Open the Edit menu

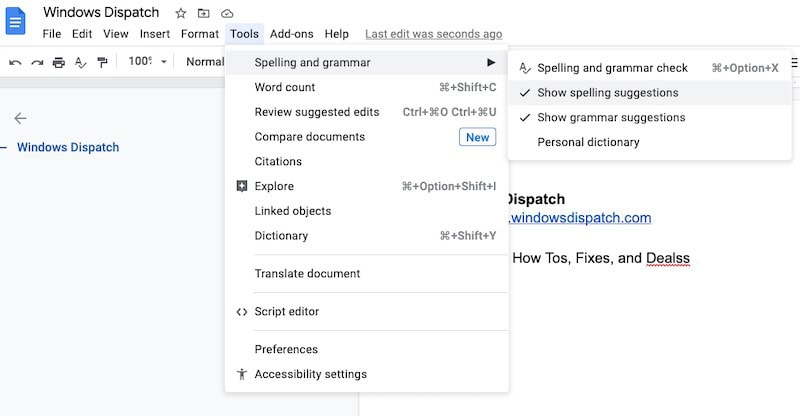[82, 34]
